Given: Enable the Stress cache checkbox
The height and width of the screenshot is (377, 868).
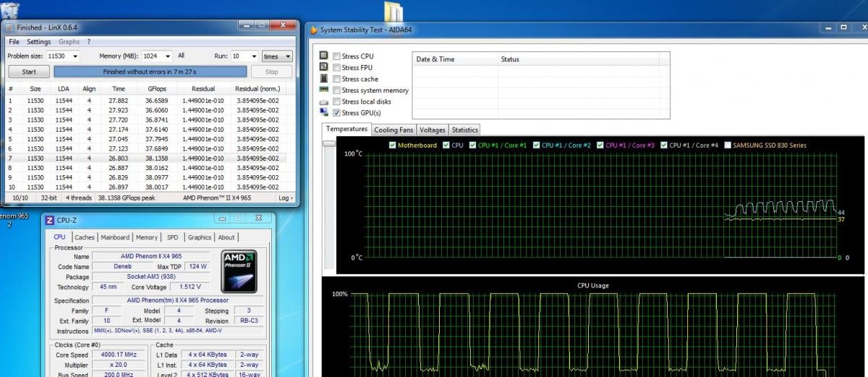Looking at the screenshot, I should (336, 79).
